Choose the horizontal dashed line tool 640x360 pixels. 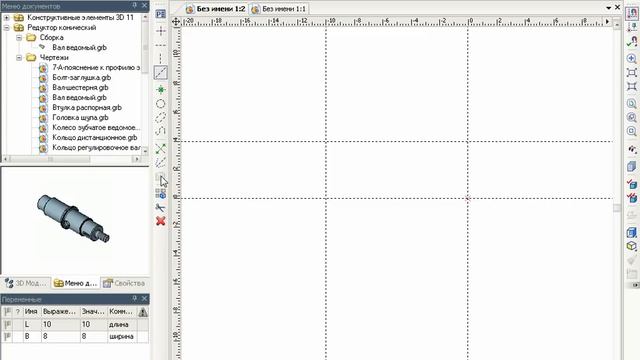click(161, 45)
